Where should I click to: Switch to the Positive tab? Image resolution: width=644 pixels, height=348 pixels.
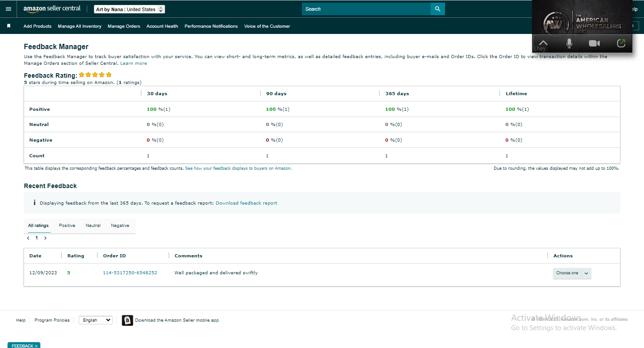(x=67, y=226)
